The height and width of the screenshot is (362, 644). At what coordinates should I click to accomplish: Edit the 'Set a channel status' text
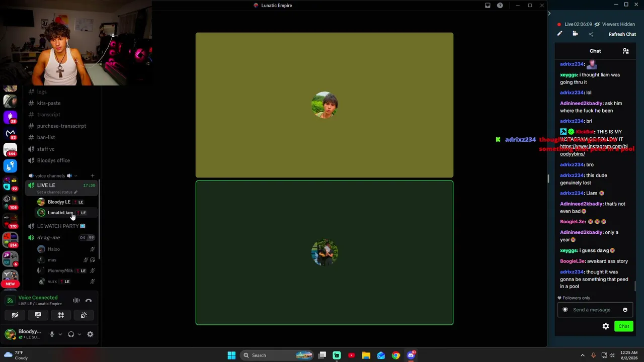(x=57, y=192)
